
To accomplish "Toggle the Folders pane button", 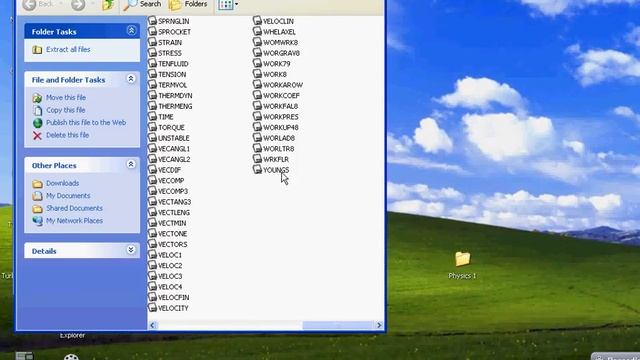I will (x=188, y=4).
